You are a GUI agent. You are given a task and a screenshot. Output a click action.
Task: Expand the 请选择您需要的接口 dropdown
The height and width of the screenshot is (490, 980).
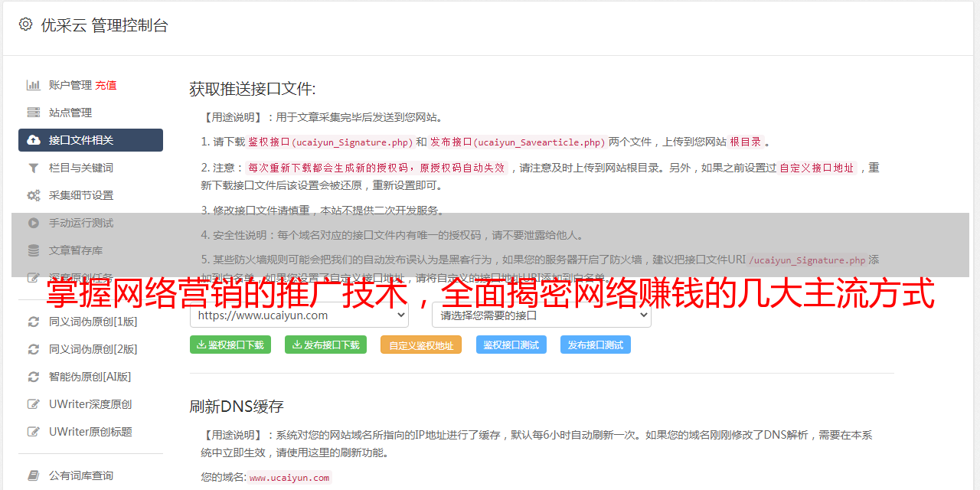(x=541, y=315)
